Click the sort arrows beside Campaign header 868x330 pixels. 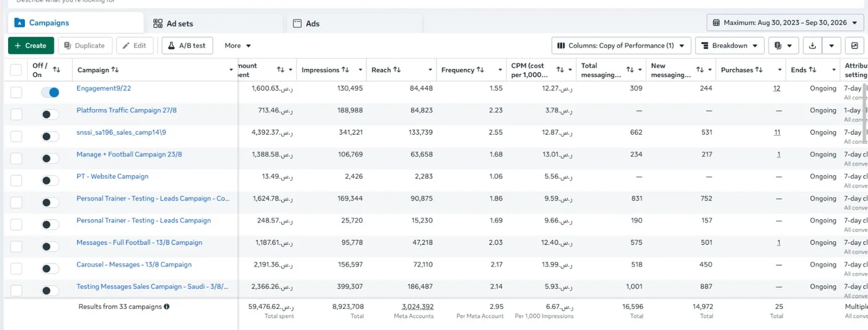(x=115, y=70)
